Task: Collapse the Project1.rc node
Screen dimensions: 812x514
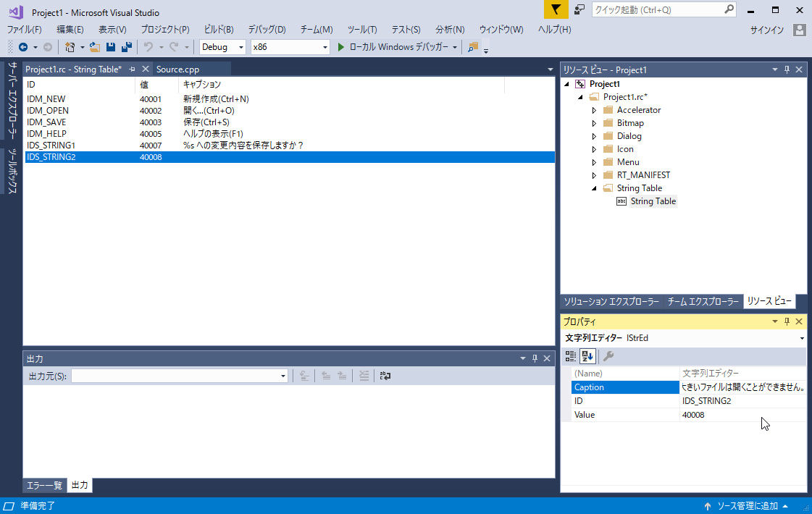Action: 580,97
